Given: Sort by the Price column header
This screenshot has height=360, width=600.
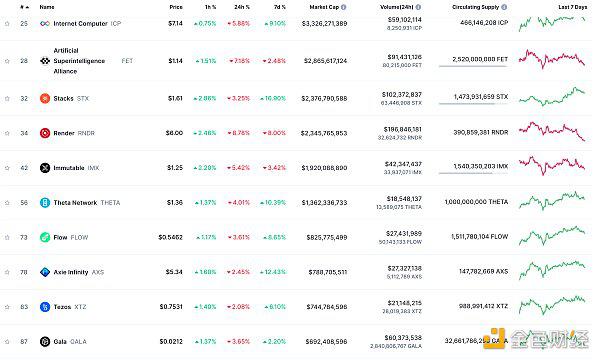Looking at the screenshot, I should tap(176, 7).
